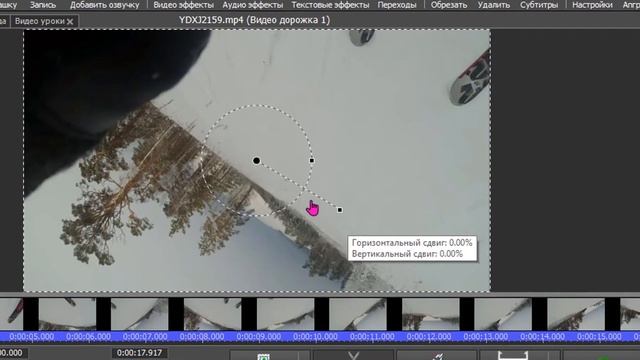This screenshot has height=360, width=640.
Task: Open Аудио эффекты
Action: pos(253,5)
